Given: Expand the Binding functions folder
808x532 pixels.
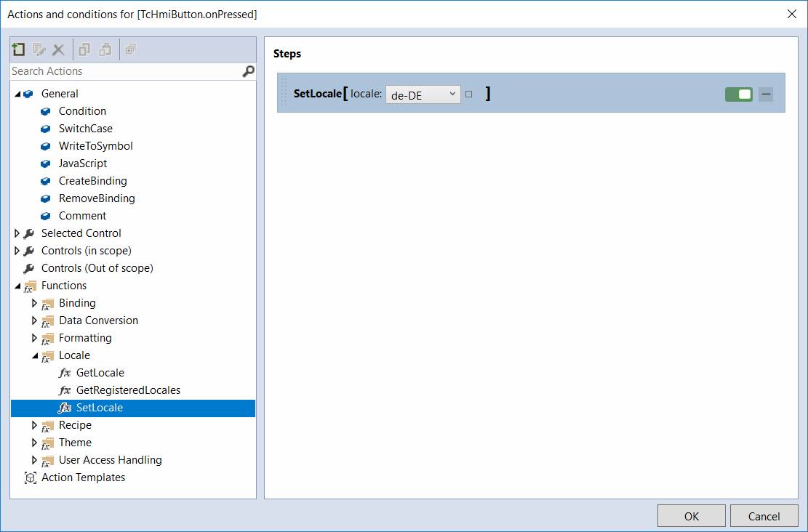Looking at the screenshot, I should click(34, 303).
